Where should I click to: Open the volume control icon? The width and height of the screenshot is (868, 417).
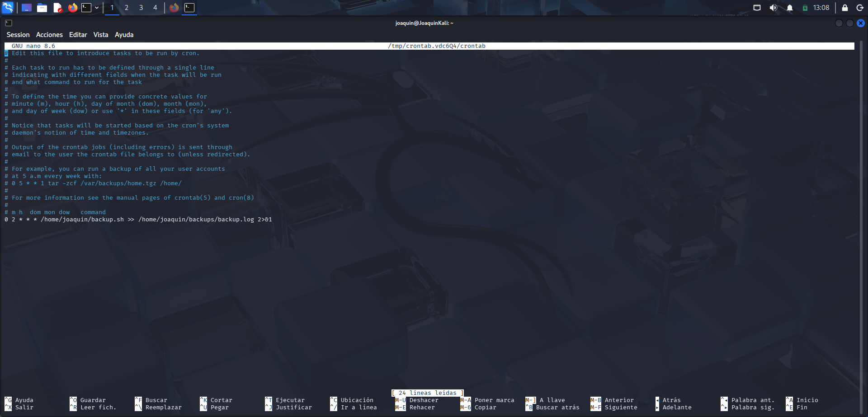click(773, 8)
